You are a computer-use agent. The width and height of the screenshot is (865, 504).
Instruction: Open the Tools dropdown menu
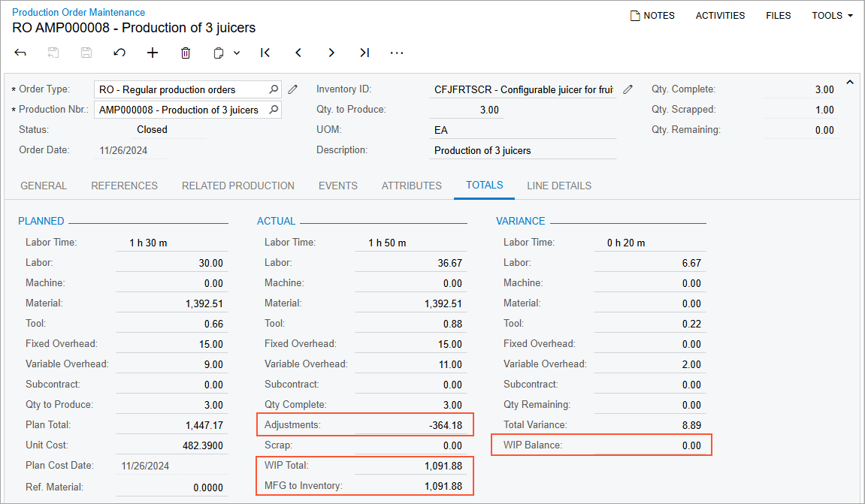coord(832,15)
